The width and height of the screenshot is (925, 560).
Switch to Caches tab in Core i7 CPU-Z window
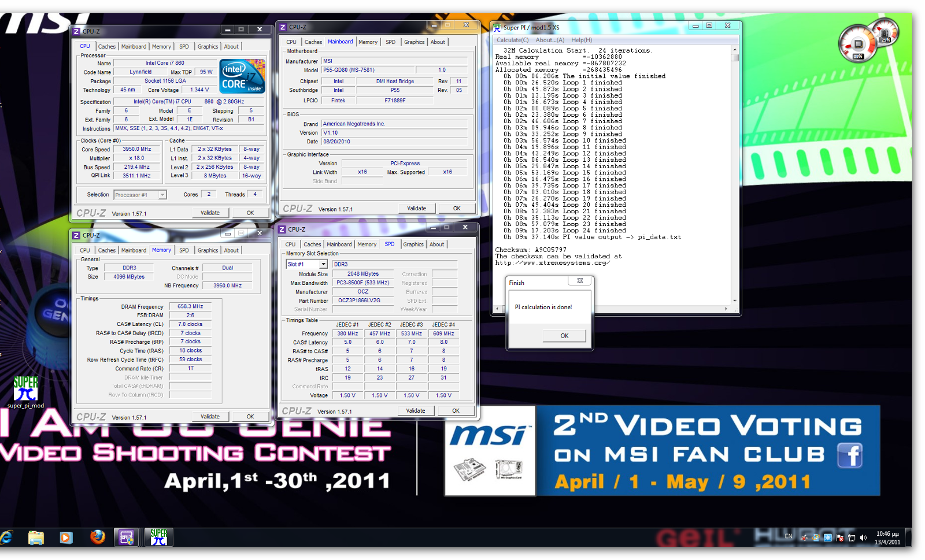point(107,46)
